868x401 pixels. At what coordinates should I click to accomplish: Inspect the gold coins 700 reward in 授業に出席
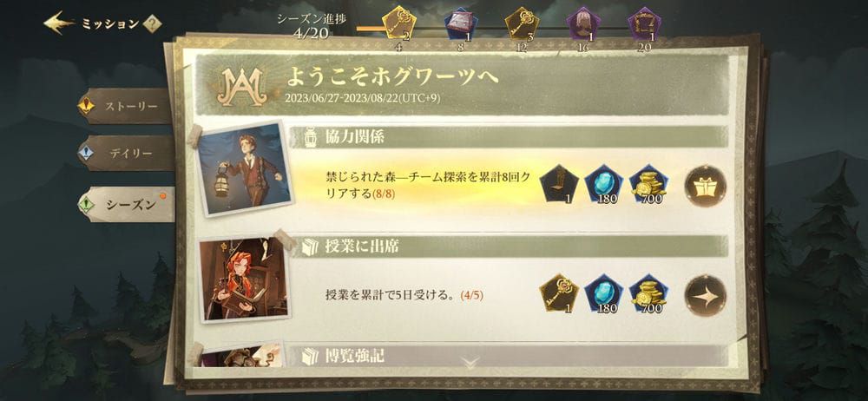pyautogui.click(x=648, y=293)
